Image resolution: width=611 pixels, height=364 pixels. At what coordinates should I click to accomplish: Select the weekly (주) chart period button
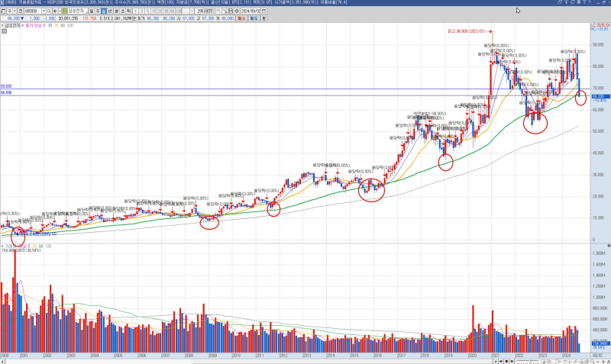point(99,12)
